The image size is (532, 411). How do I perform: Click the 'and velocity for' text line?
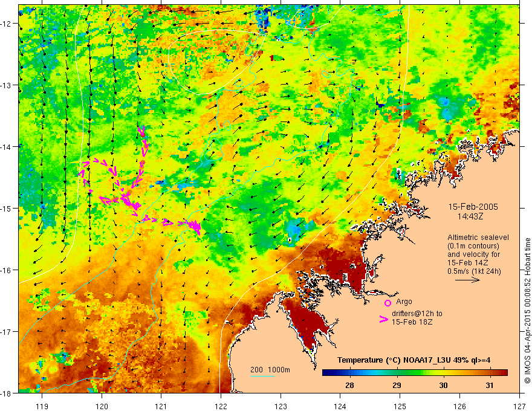(x=473, y=254)
